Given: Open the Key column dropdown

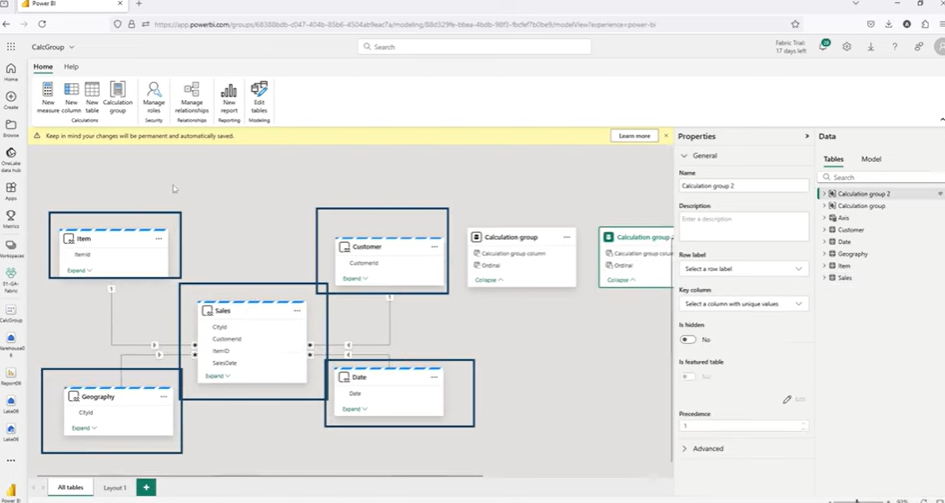Looking at the screenshot, I should 744,304.
